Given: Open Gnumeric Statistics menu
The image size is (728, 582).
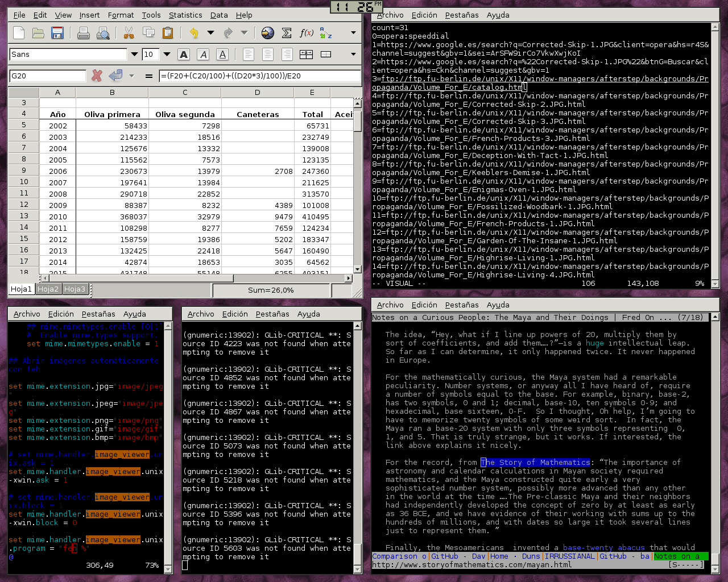Looking at the screenshot, I should (x=185, y=15).
